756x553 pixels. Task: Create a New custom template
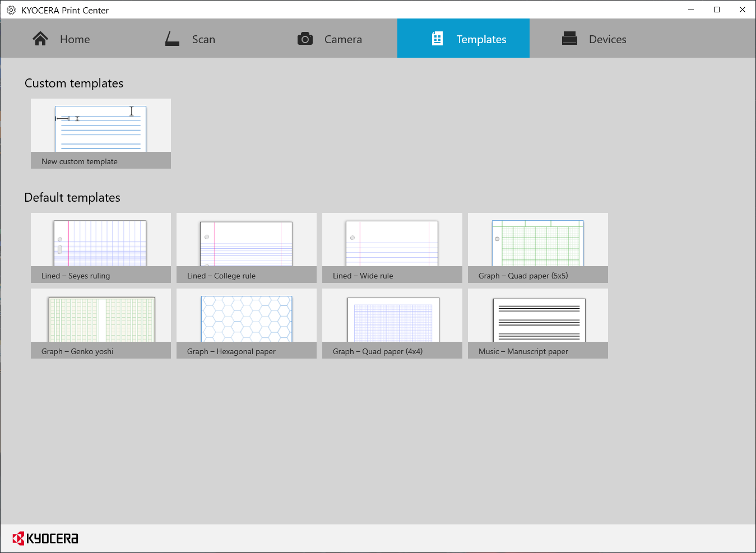pyautogui.click(x=101, y=133)
